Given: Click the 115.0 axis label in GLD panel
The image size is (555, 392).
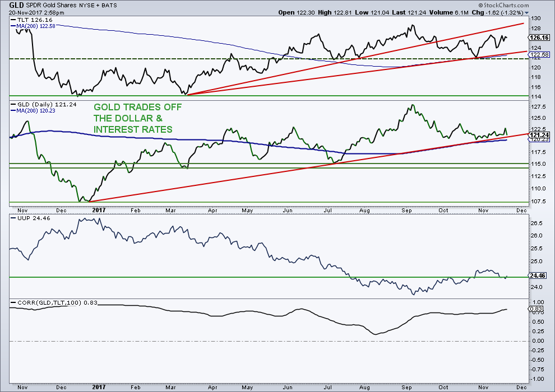Looking at the screenshot, I should [538, 164].
